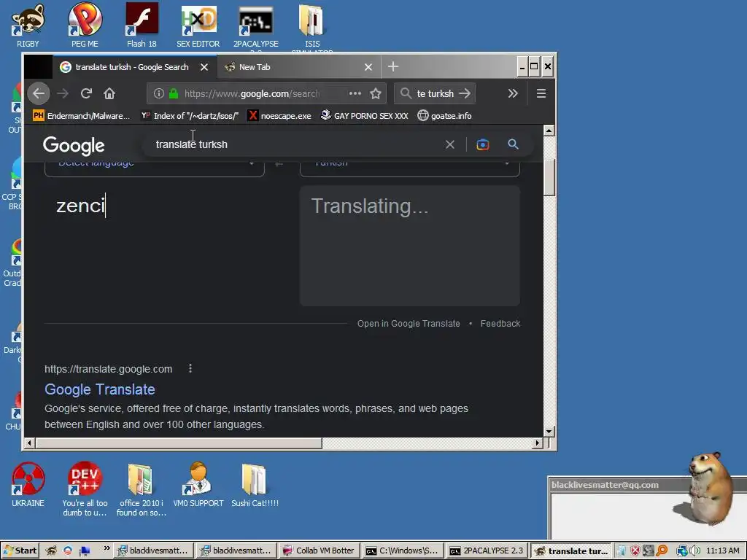
Task: Click the horizontal scrollbar thumb
Action: point(179,443)
